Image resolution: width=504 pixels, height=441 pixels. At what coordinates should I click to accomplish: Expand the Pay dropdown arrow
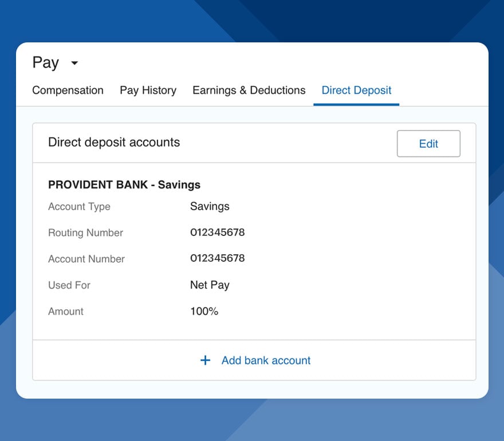point(74,63)
